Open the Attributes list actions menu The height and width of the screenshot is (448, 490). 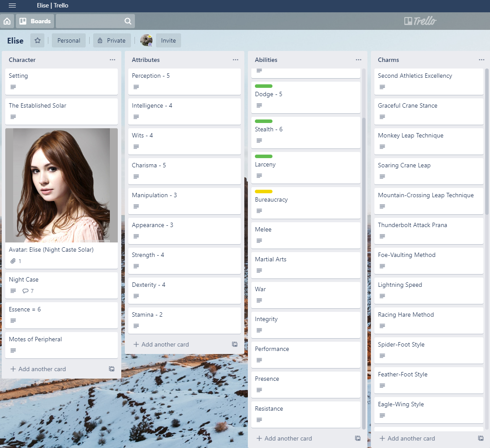pyautogui.click(x=236, y=59)
